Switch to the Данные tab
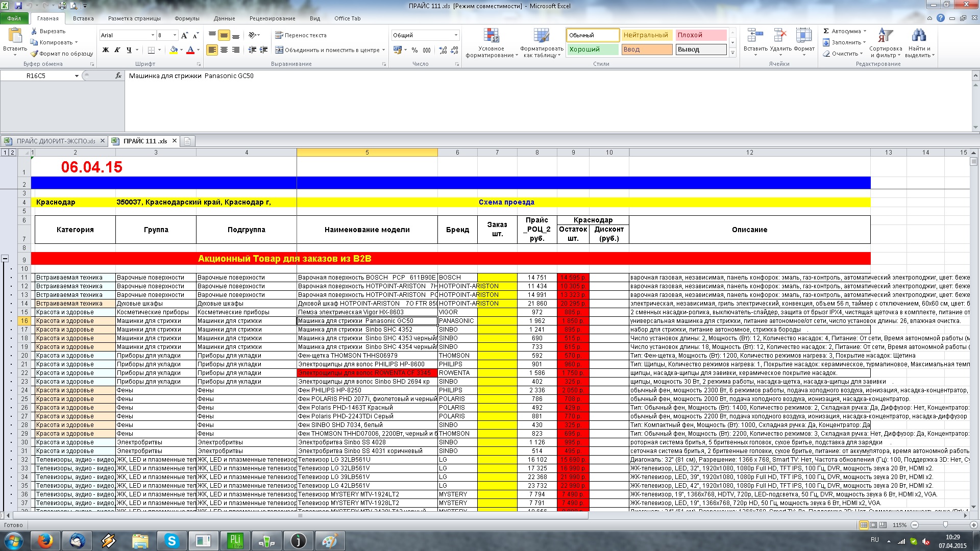 pos(225,18)
